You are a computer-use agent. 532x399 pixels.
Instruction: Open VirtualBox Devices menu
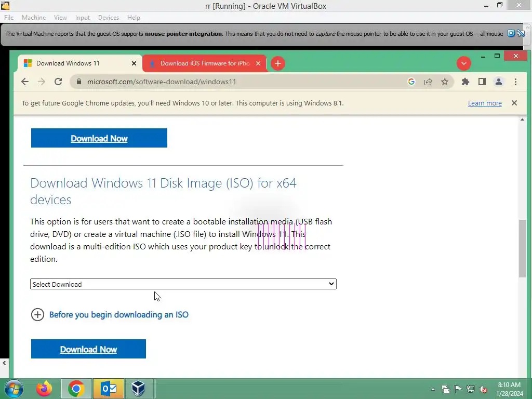point(109,18)
